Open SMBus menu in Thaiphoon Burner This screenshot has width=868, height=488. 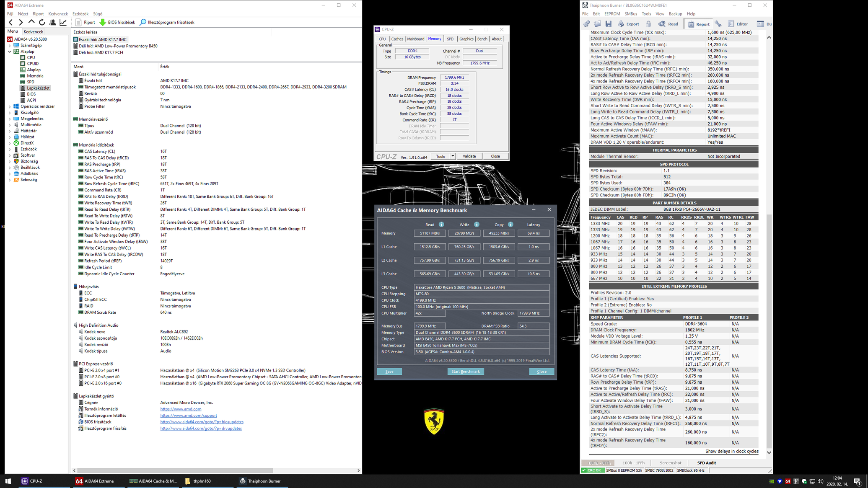[630, 14]
